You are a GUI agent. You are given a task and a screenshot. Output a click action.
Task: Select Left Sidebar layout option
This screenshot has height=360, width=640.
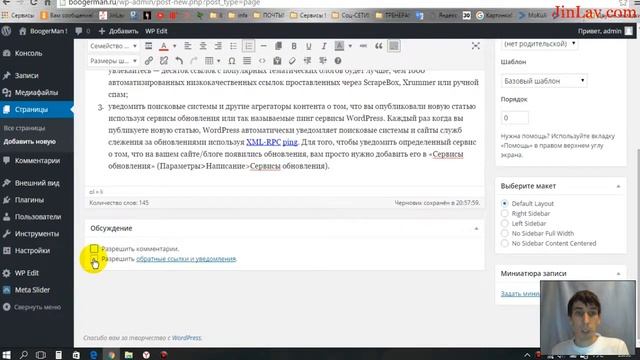(x=504, y=223)
